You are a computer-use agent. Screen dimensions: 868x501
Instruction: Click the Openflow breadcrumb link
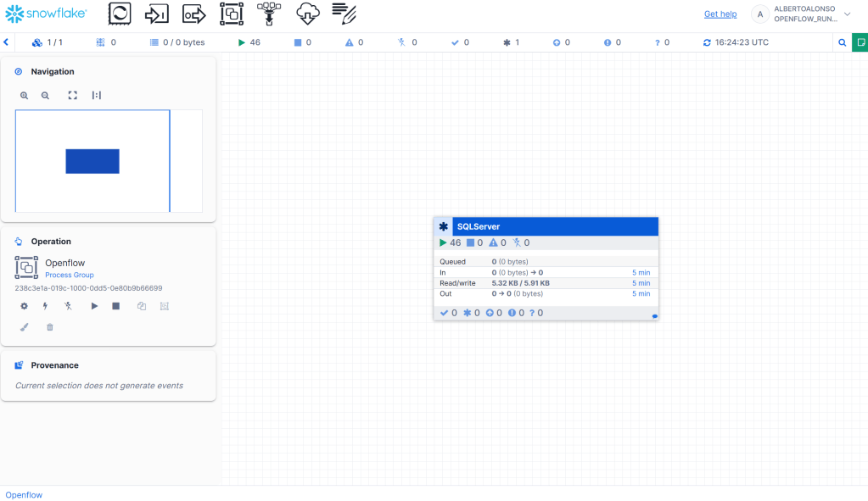[x=24, y=495]
